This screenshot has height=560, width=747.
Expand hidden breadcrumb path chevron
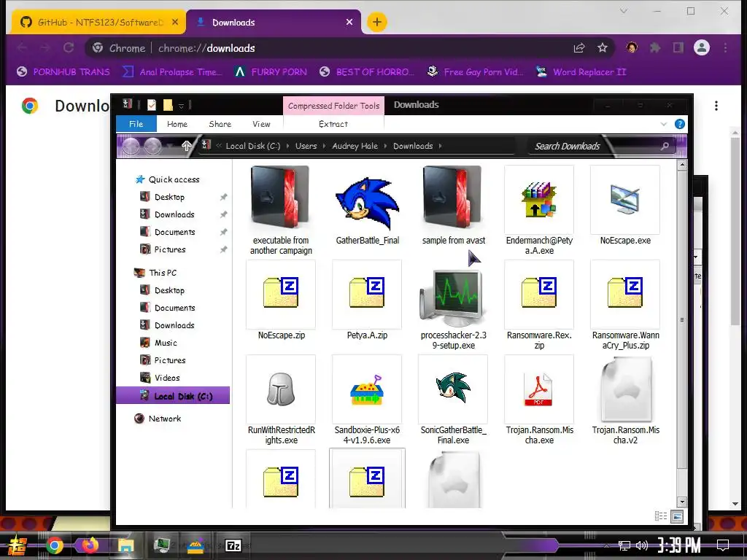click(219, 146)
